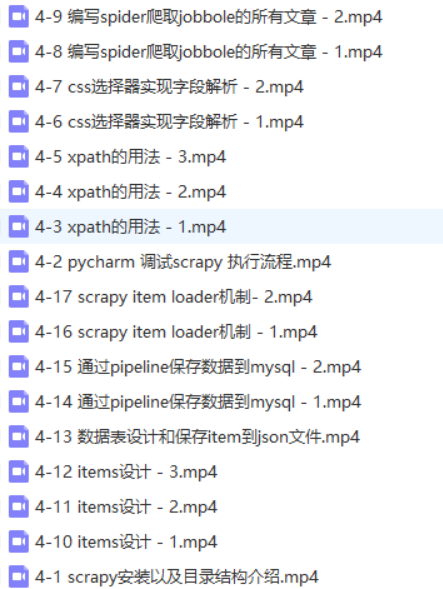Select 4-2 pycharm 调试scrapy 执行流程.mp4 filename
443x589 pixels.
point(183,262)
